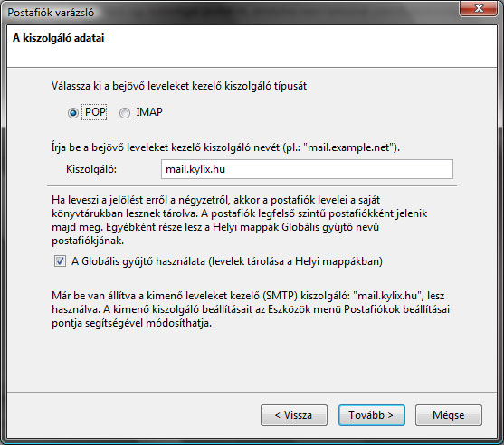
Task: Go back with the Vissza button
Action: pos(294,415)
